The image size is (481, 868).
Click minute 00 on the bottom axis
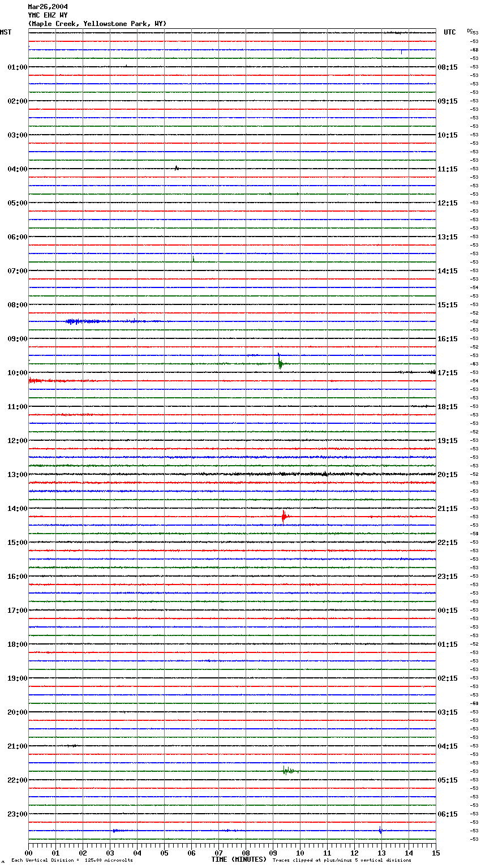(x=28, y=853)
